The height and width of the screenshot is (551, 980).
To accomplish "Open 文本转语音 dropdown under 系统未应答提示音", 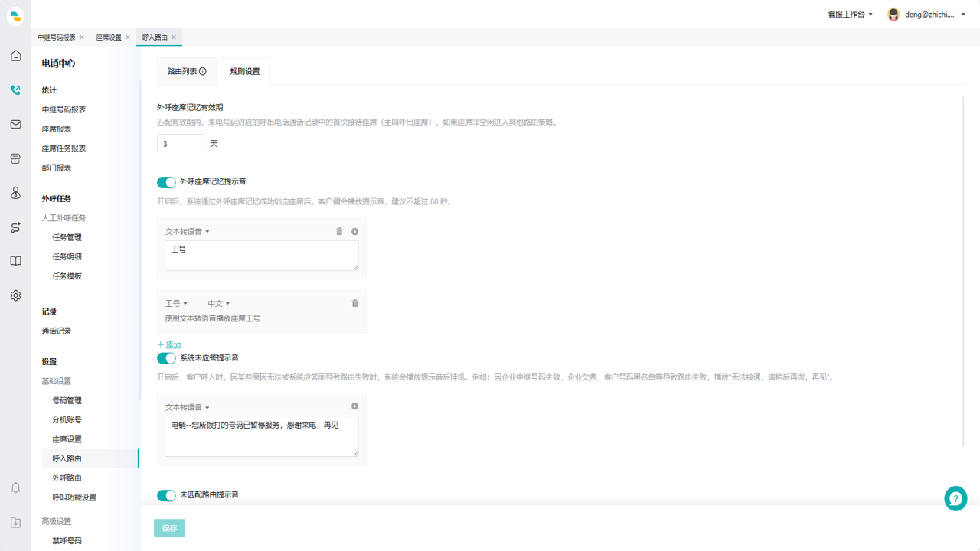I will click(188, 407).
